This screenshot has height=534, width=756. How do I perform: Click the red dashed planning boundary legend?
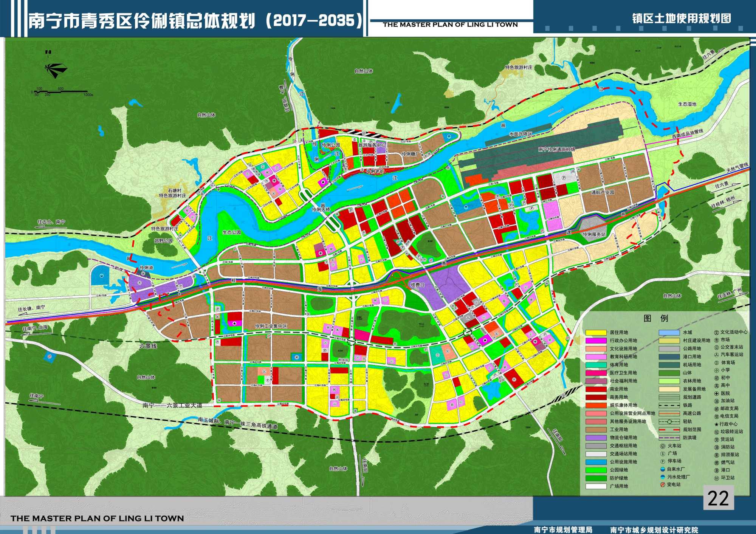(669, 430)
